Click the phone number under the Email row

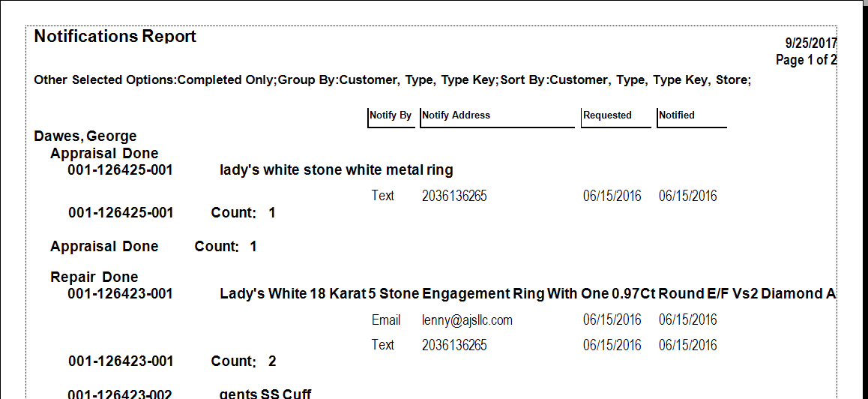pos(454,345)
